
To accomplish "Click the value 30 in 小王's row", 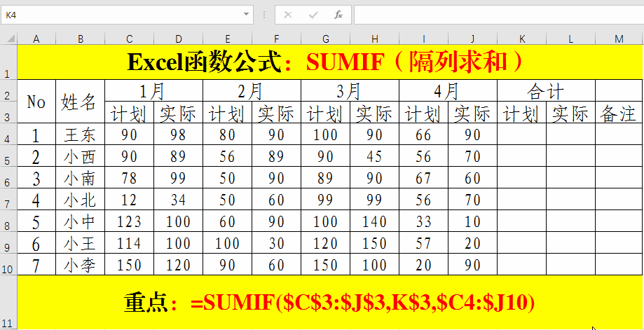I will click(x=276, y=242).
